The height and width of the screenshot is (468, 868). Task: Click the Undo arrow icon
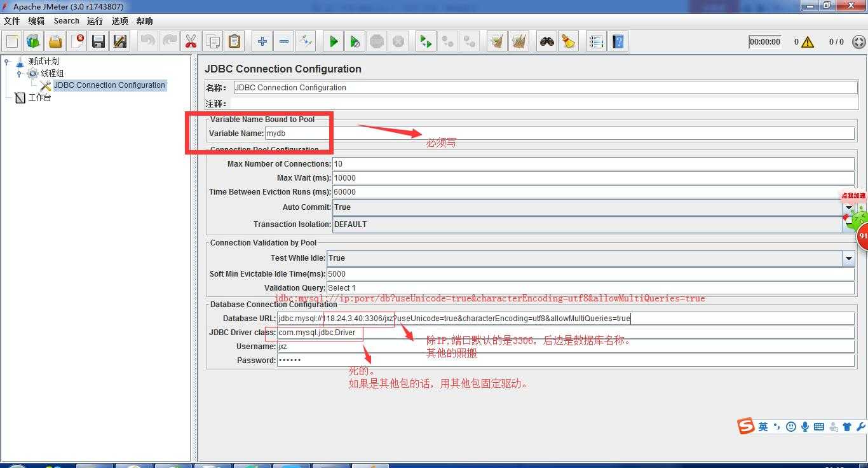coord(147,41)
